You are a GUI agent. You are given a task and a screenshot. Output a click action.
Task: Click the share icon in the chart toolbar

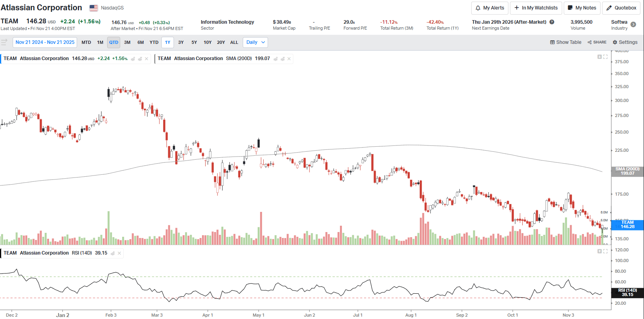click(x=589, y=42)
